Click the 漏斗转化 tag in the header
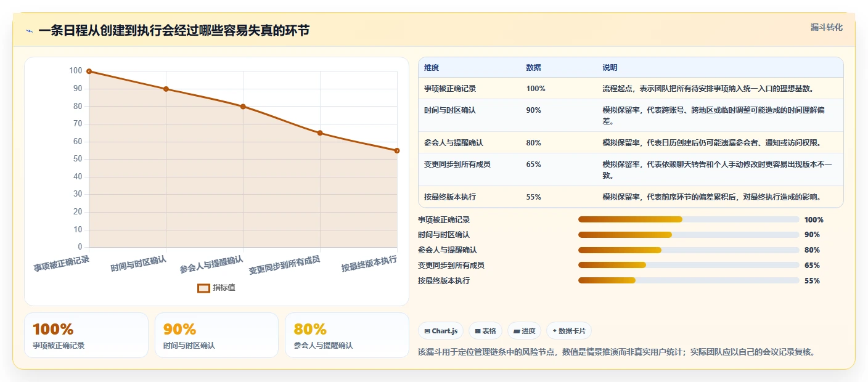 coord(826,27)
